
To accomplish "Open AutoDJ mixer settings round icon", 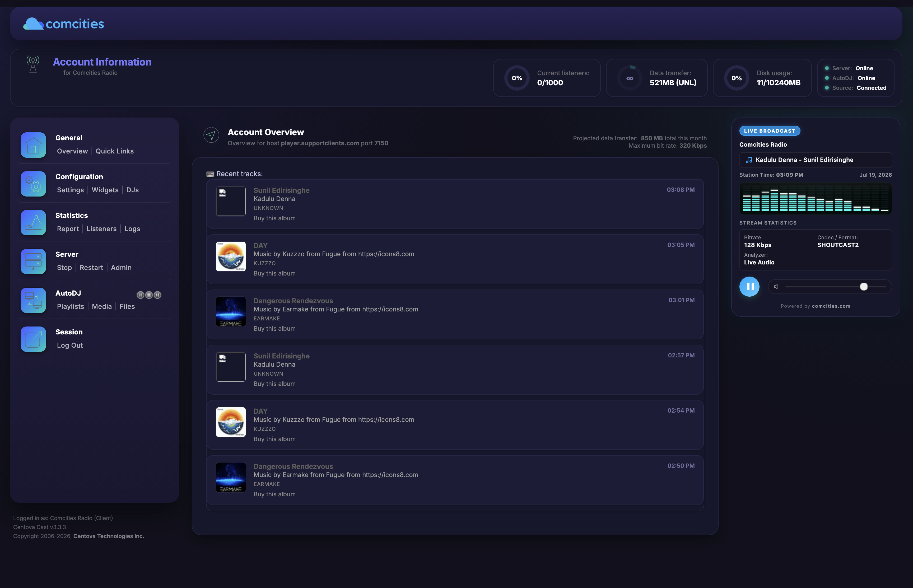I will point(141,295).
